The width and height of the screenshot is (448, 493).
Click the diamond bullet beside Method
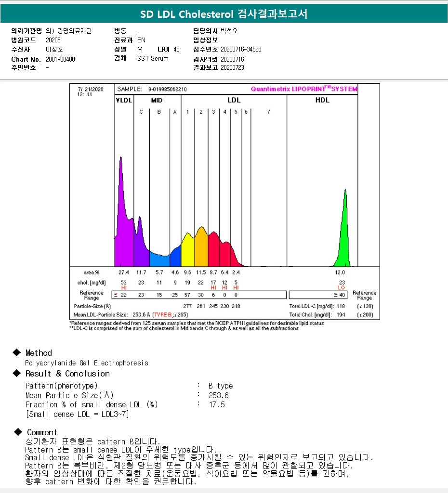18,353
